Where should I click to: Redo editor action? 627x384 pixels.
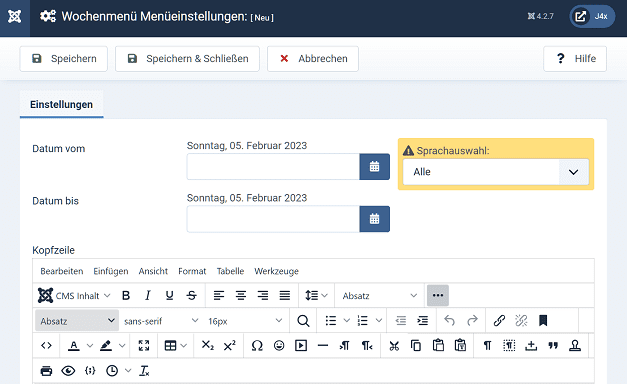point(472,321)
